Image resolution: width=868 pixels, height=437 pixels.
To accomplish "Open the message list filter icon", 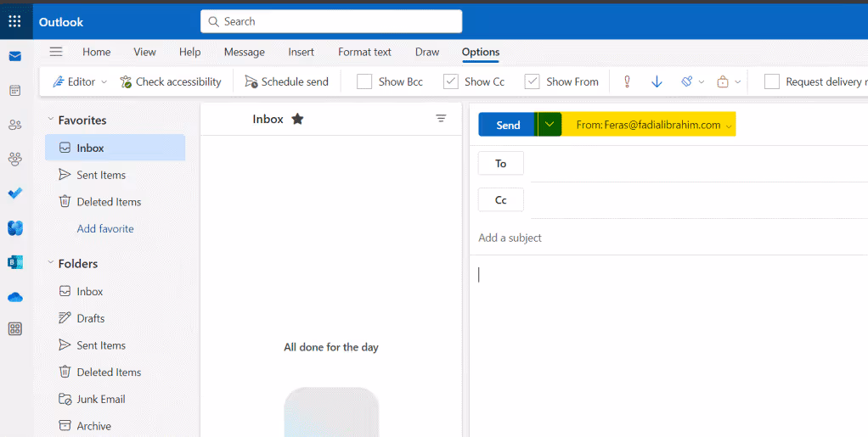I will pyautogui.click(x=441, y=119).
